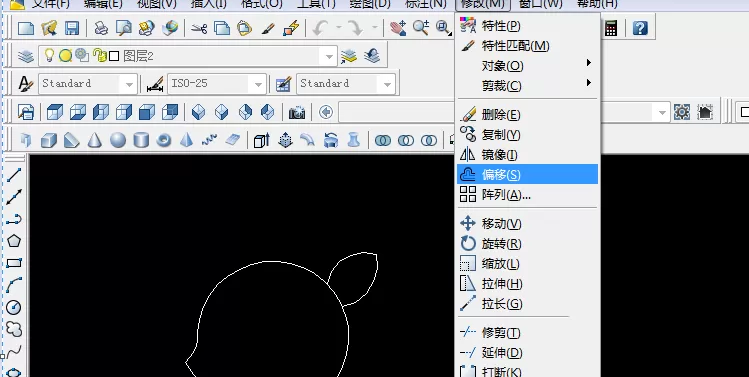
Task: Click the white color swatch of 图层2
Action: point(114,56)
